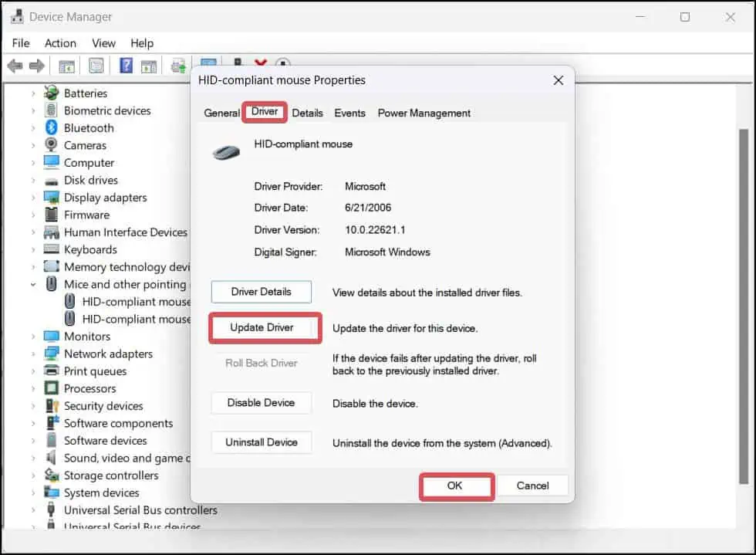756x555 pixels.
Task: Expand the Sound, video and game node chevron
Action: click(33, 458)
